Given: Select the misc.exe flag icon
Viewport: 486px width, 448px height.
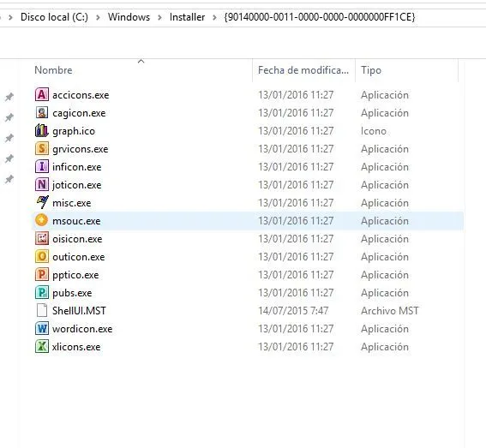Looking at the screenshot, I should tap(42, 202).
